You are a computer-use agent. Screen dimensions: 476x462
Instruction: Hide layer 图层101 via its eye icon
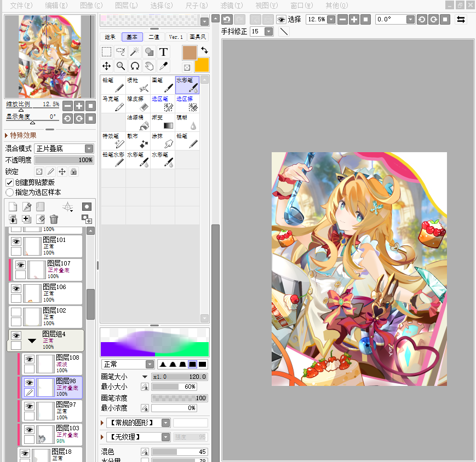point(16,241)
